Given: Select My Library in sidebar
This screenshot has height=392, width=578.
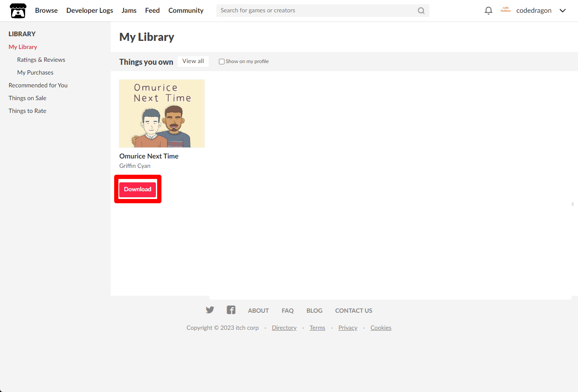Looking at the screenshot, I should tap(23, 47).
